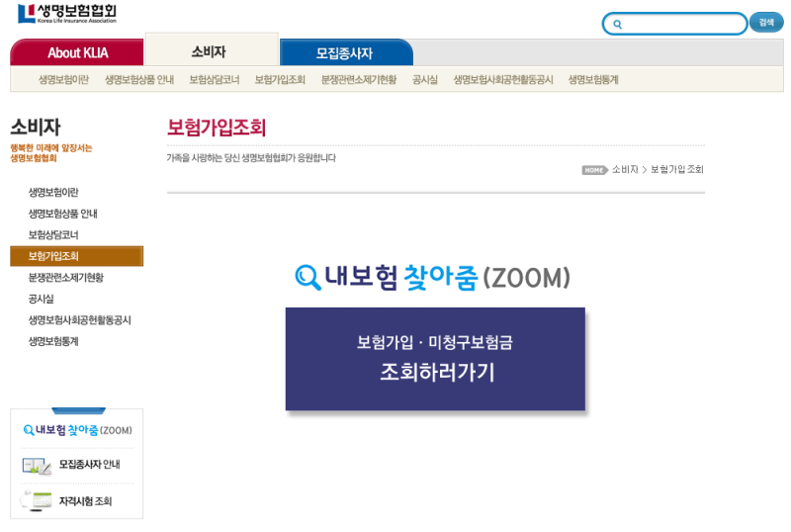Click the sidebar 내보험 찾아줌 (ZOOM) logo
This screenshot has height=532, width=791.
click(78, 430)
